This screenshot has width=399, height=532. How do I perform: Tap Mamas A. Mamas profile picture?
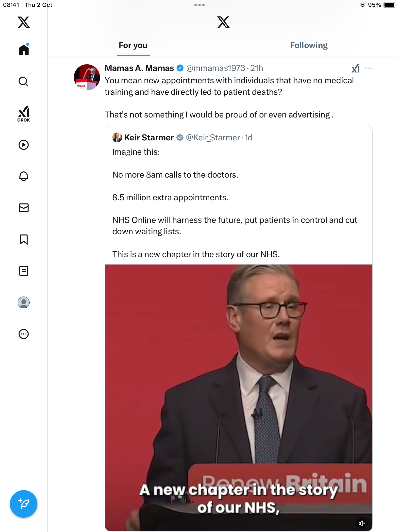(87, 77)
